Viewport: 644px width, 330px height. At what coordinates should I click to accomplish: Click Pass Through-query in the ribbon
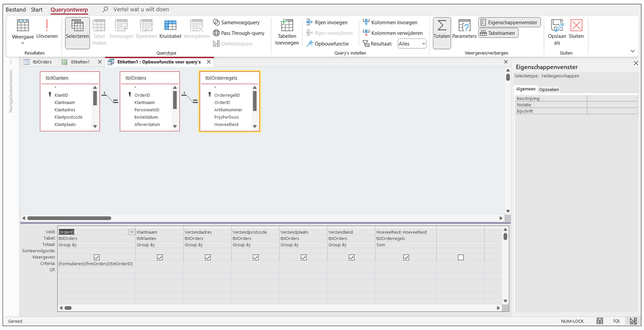[x=239, y=33]
